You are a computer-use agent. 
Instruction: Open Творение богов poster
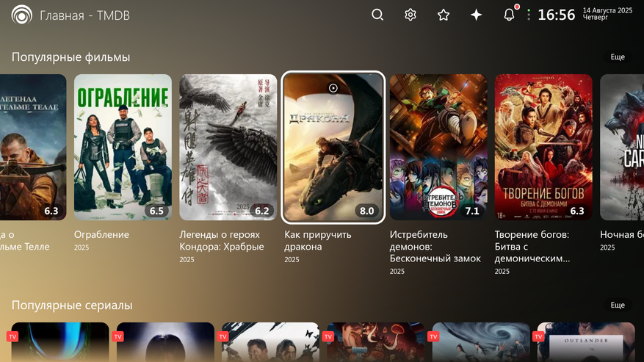coord(543,147)
